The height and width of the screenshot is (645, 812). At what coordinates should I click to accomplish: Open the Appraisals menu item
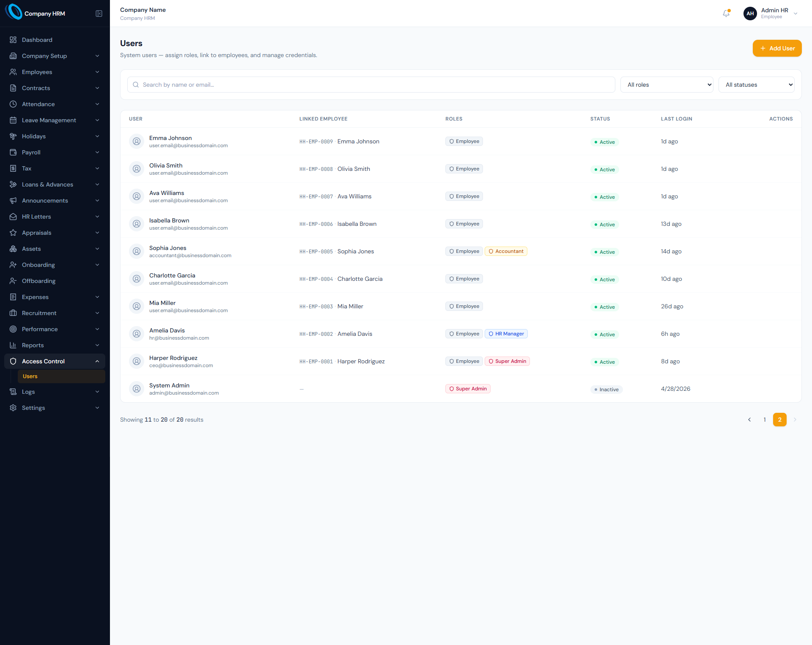tap(55, 233)
